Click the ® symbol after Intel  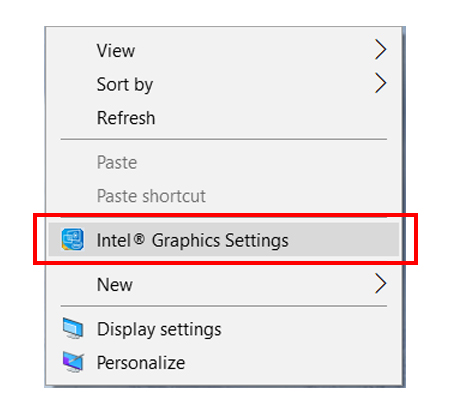point(139,238)
